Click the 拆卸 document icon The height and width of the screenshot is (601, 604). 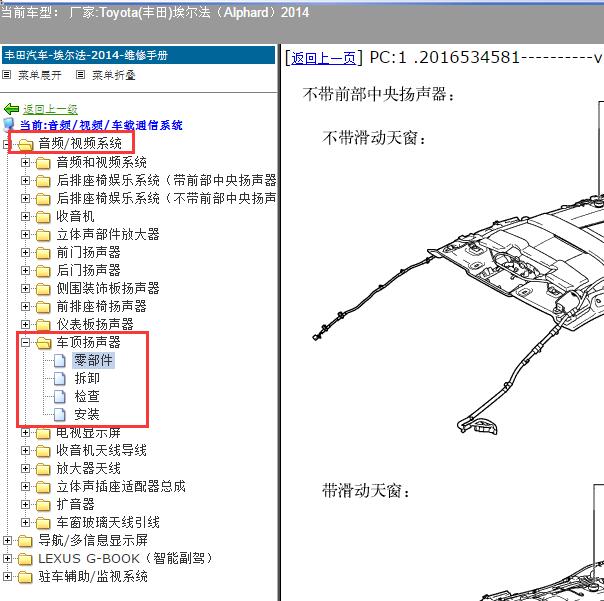60,379
